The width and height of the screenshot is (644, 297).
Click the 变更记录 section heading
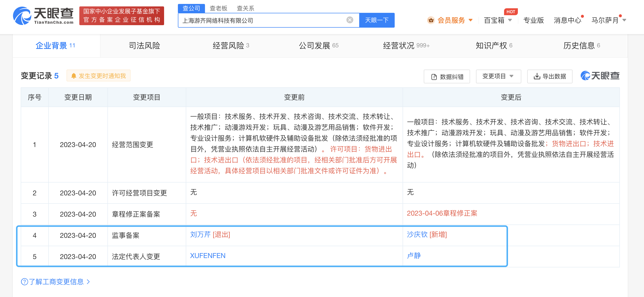[36, 76]
